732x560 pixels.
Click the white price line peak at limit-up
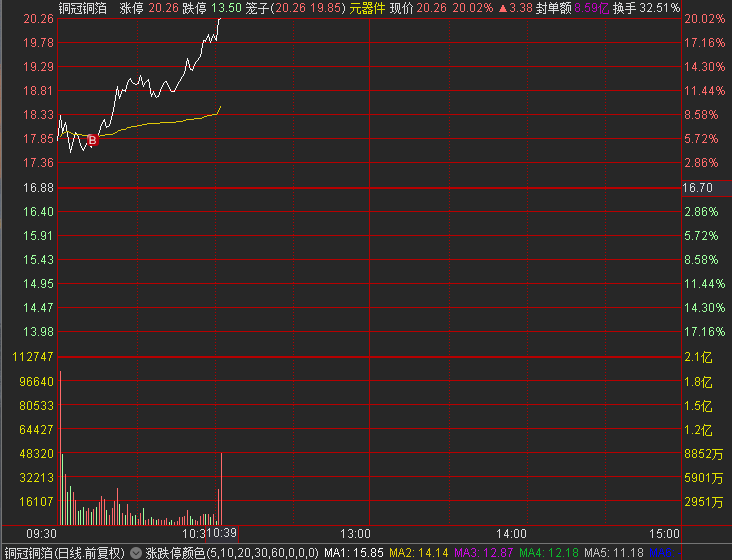[219, 20]
